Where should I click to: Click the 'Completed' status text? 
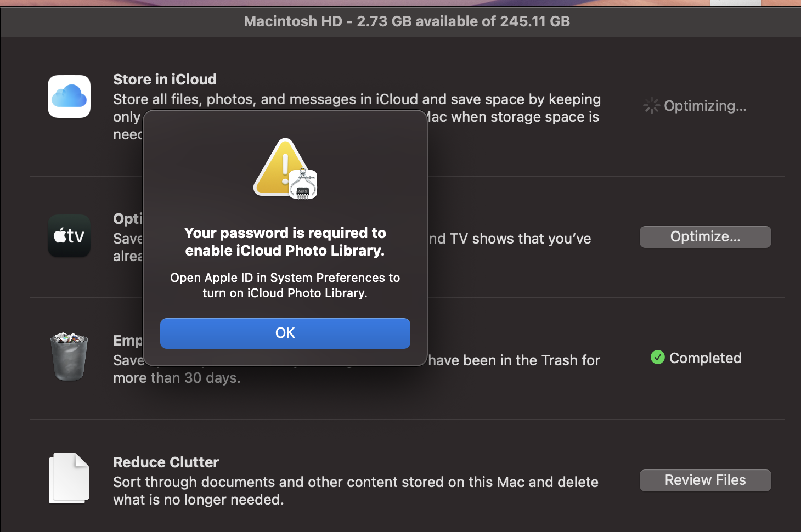pyautogui.click(x=706, y=358)
